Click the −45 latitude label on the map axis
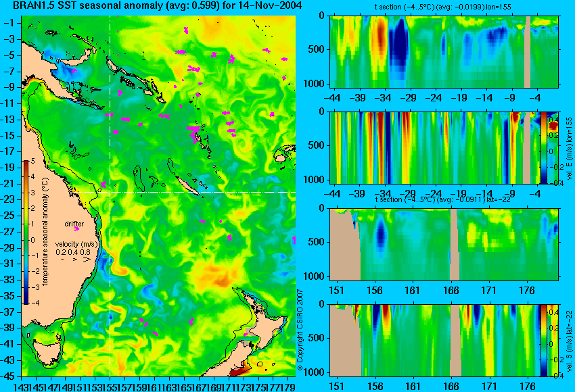The image size is (575, 392). click(9, 376)
